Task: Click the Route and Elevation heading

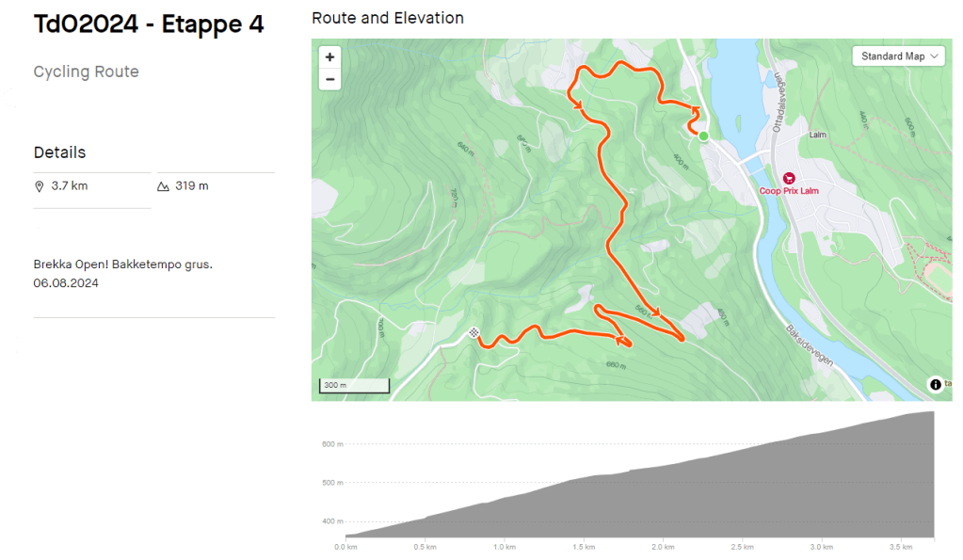Action: coord(387,18)
